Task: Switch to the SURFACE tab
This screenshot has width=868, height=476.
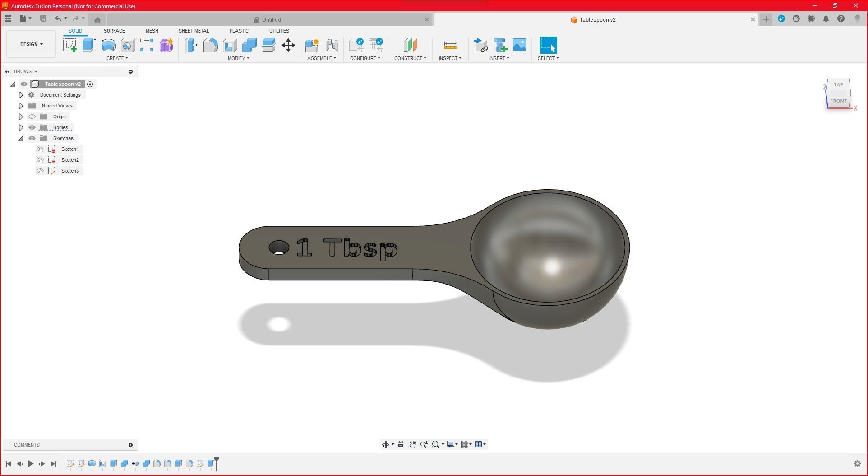Action: [114, 31]
